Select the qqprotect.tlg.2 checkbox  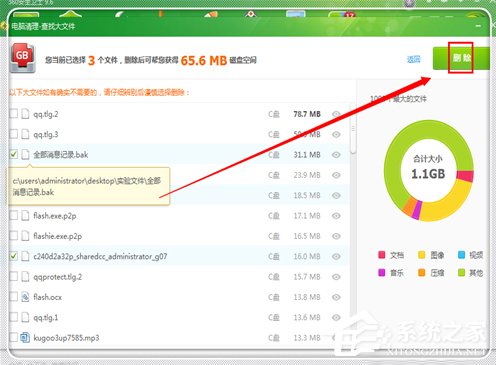point(14,276)
